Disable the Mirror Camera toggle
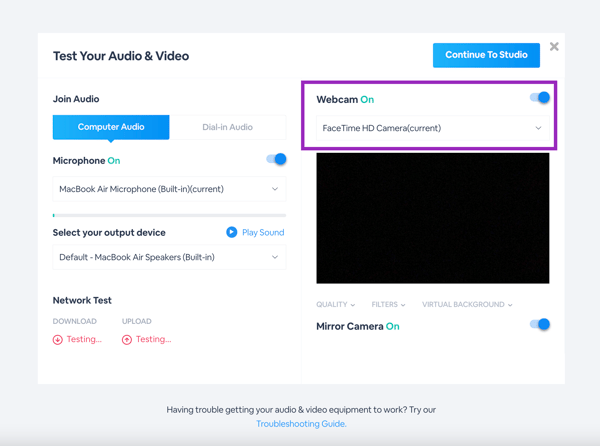Viewport: 600px width, 446px height. (540, 324)
